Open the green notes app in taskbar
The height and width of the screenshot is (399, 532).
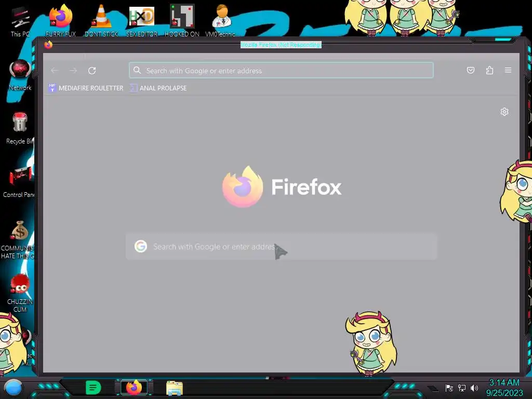pyautogui.click(x=94, y=388)
